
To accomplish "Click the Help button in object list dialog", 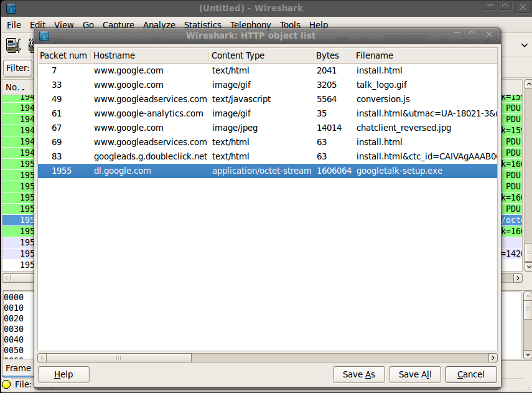I will pyautogui.click(x=63, y=374).
